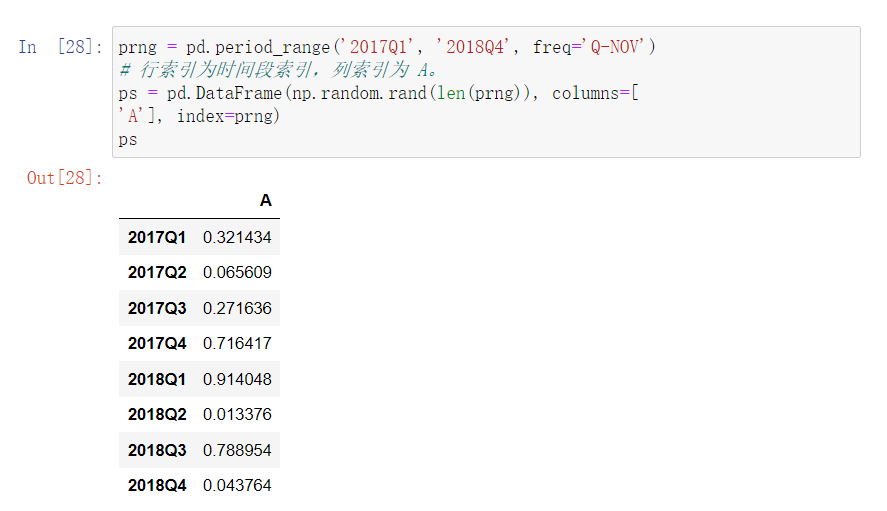The height and width of the screenshot is (511, 887).
Task: Click the Out[28] output prompt
Action: 64,178
